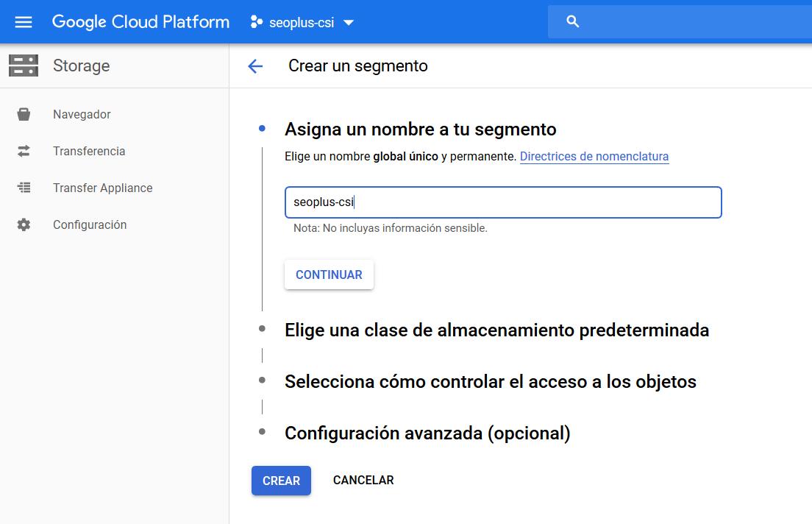812x524 pixels.
Task: Click the bucket name input field
Action: pyautogui.click(x=503, y=202)
